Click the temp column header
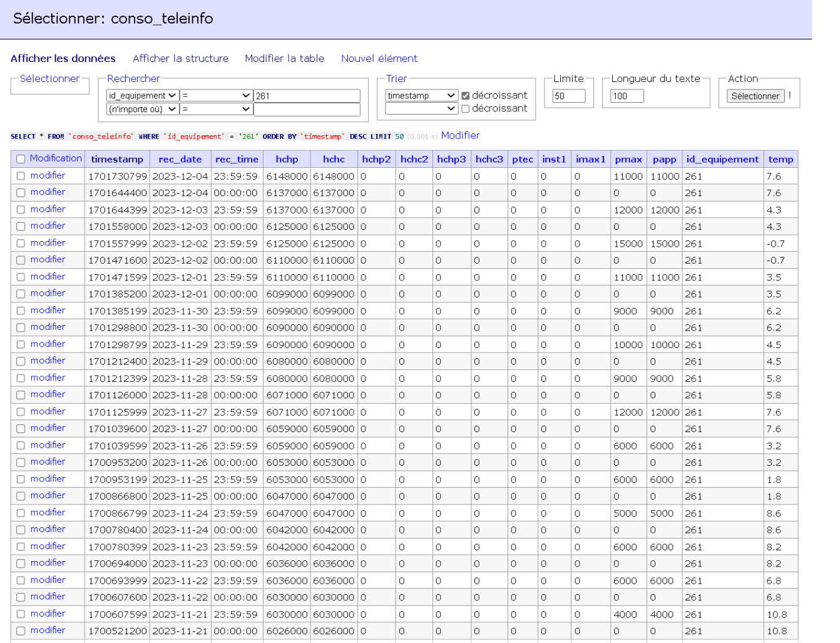 (x=781, y=159)
